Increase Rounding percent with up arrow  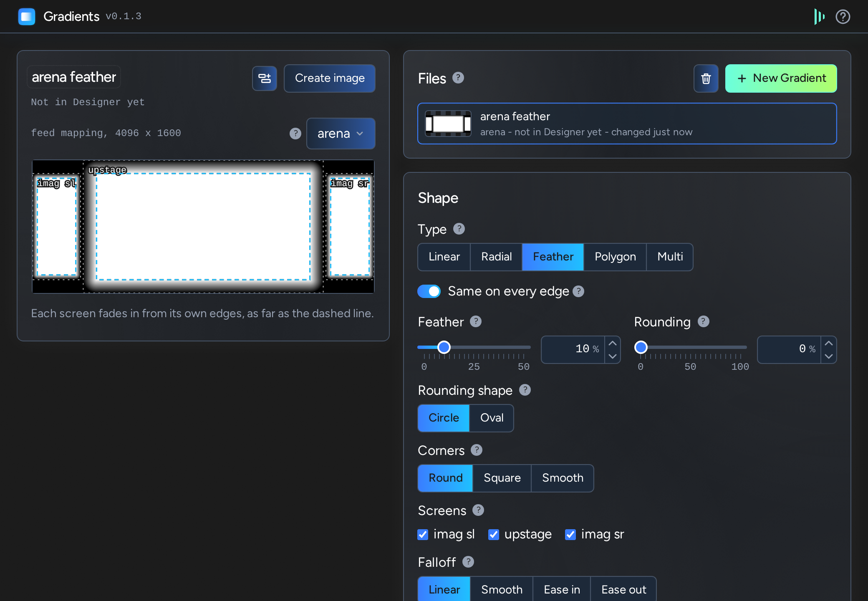(x=829, y=343)
